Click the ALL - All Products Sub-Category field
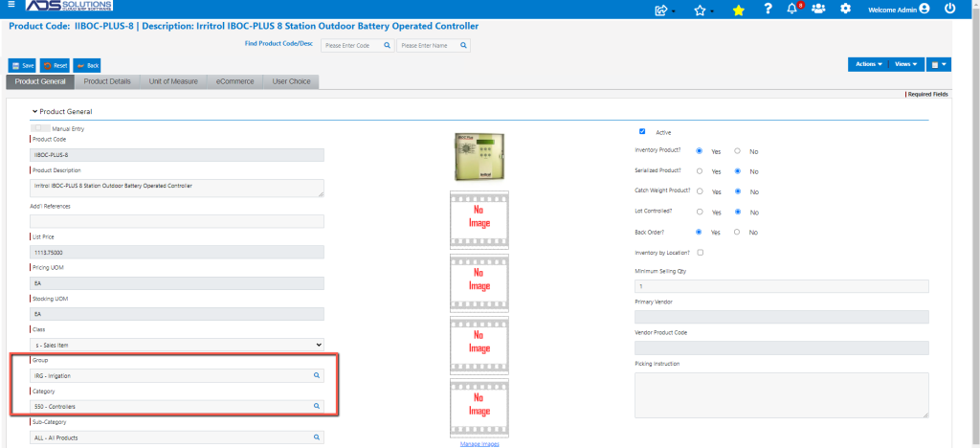 (x=177, y=437)
